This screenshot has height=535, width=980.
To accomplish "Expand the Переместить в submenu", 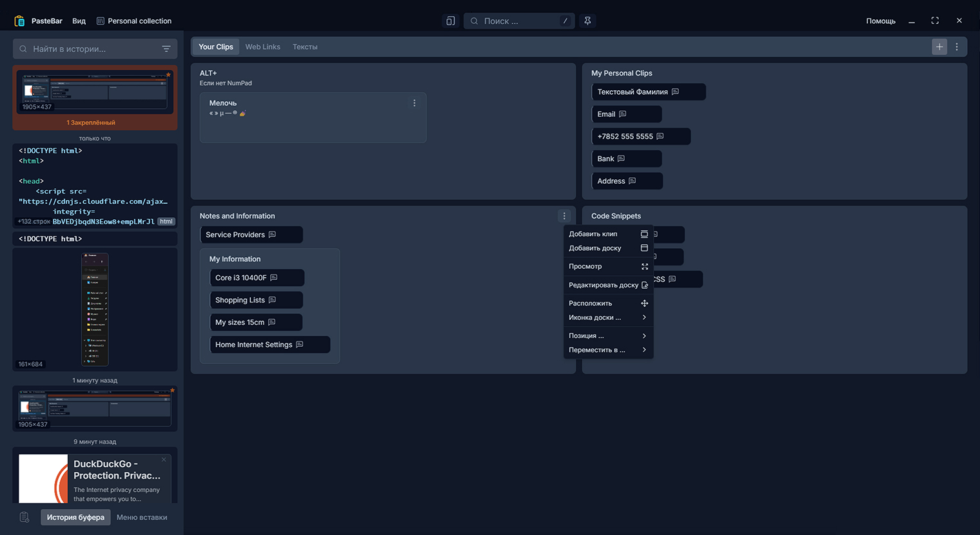I will 607,350.
